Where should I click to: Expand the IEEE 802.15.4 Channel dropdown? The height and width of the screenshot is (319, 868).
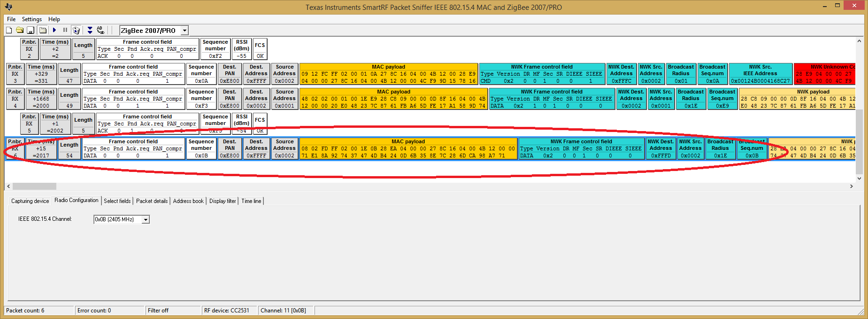click(x=146, y=219)
